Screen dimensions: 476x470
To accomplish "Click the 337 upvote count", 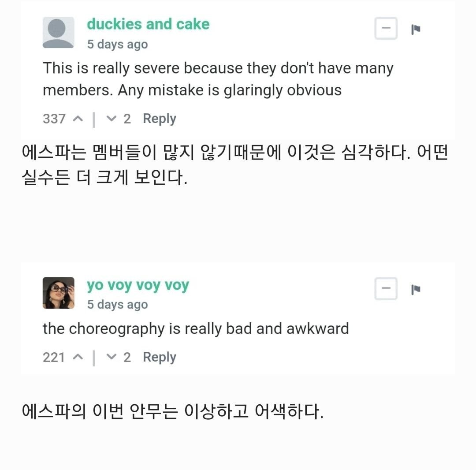I will pyautogui.click(x=54, y=119).
